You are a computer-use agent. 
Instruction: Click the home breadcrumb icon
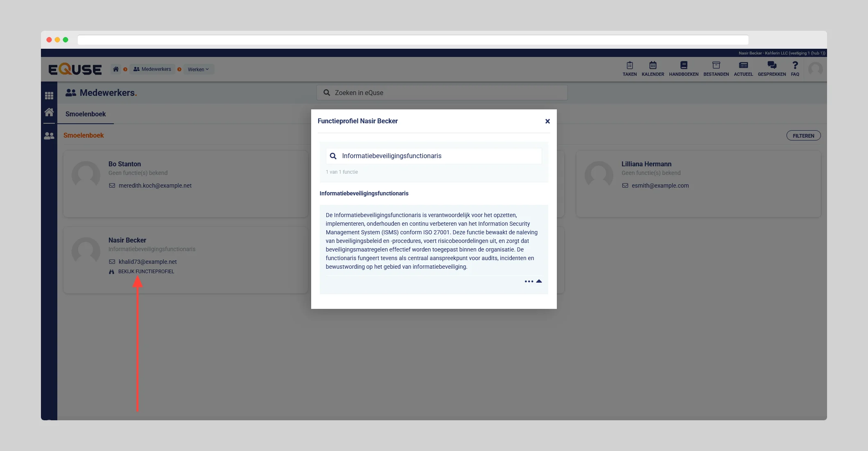pos(116,69)
